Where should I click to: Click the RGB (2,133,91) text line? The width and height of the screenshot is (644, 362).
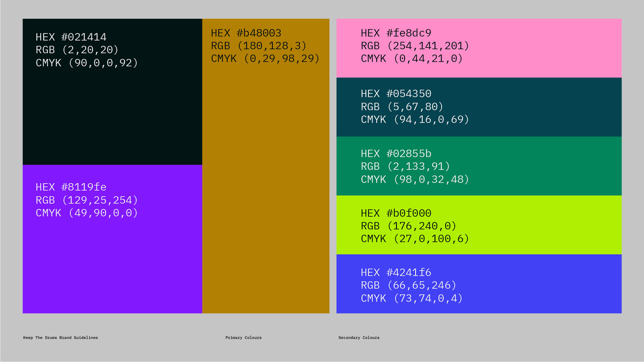click(405, 167)
